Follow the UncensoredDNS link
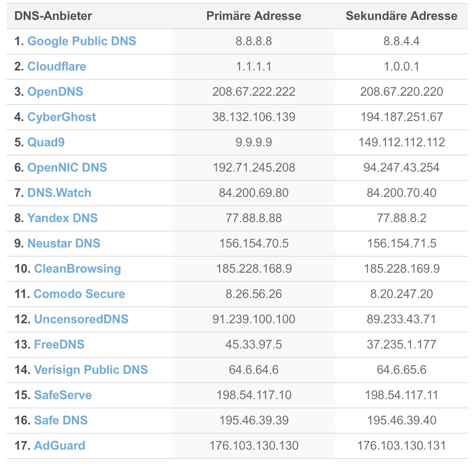476x465 pixels. pyautogui.click(x=81, y=319)
